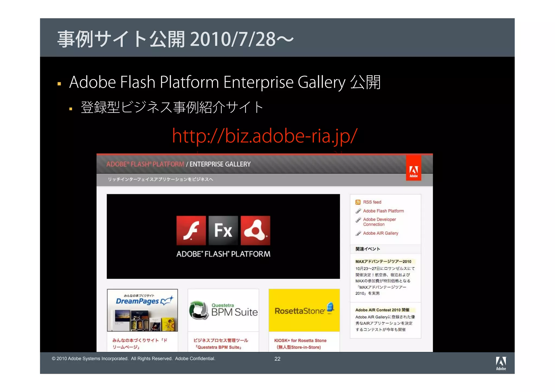This screenshot has width=555, height=392.
Task: Click the Adobe AIR red icon
Action: pos(255,230)
